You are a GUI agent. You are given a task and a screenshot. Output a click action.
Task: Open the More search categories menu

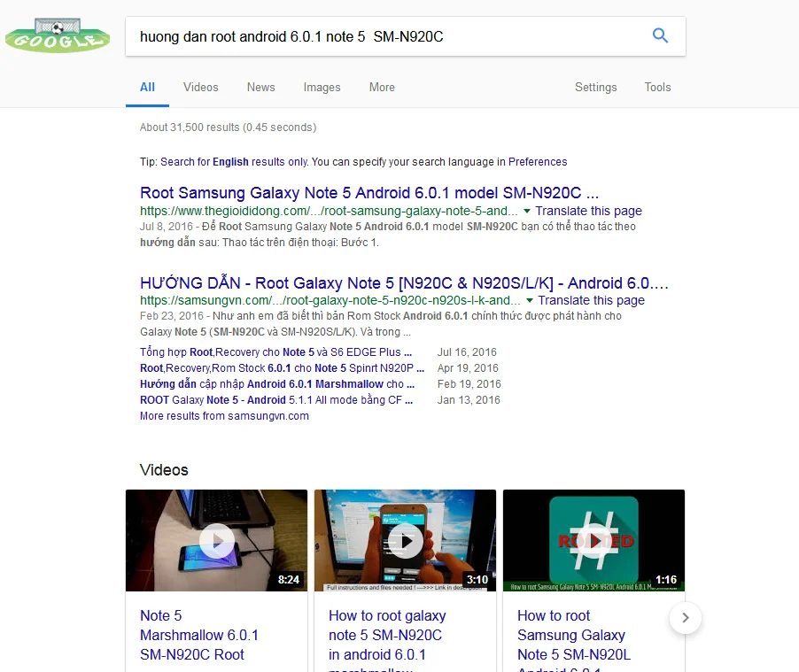[382, 87]
